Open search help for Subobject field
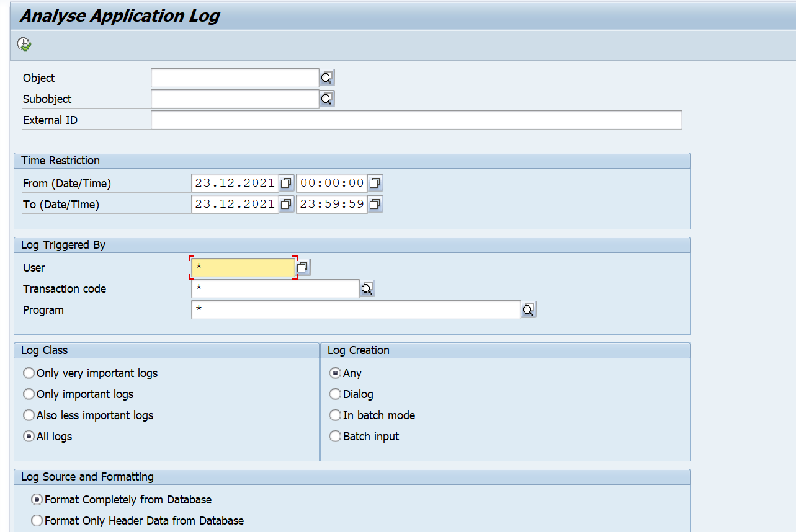The width and height of the screenshot is (796, 532). [x=327, y=99]
